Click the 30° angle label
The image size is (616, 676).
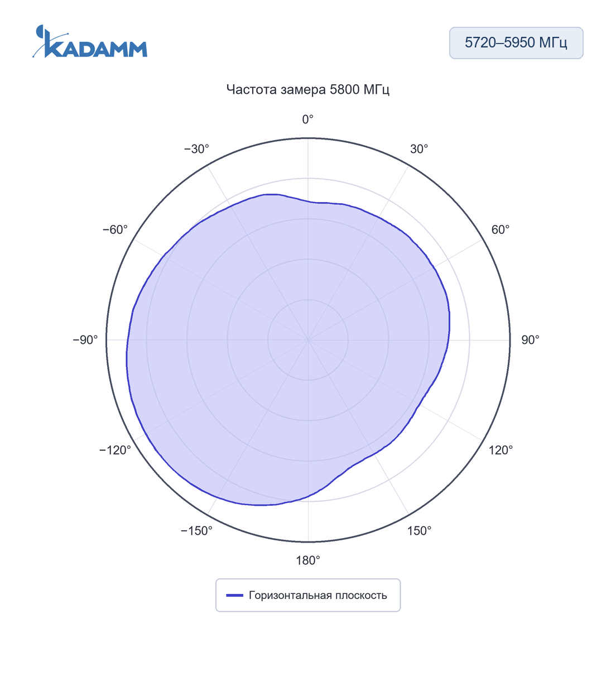pos(419,149)
